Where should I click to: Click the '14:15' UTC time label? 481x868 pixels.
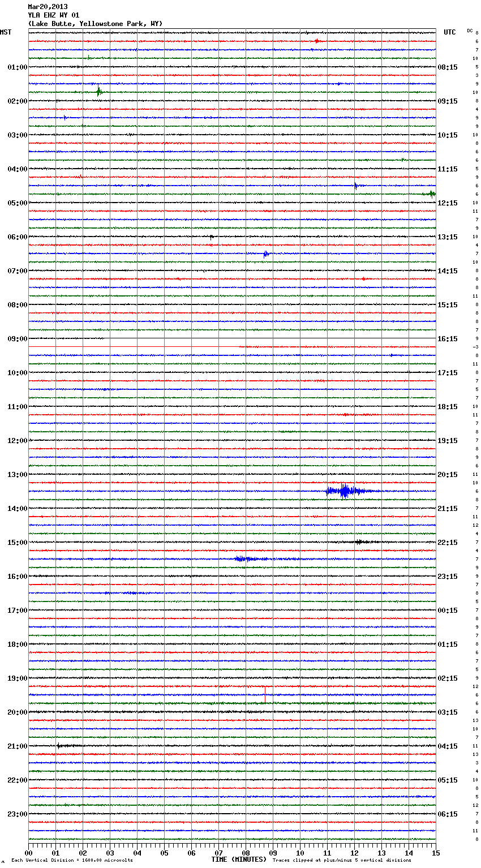pyautogui.click(x=448, y=271)
